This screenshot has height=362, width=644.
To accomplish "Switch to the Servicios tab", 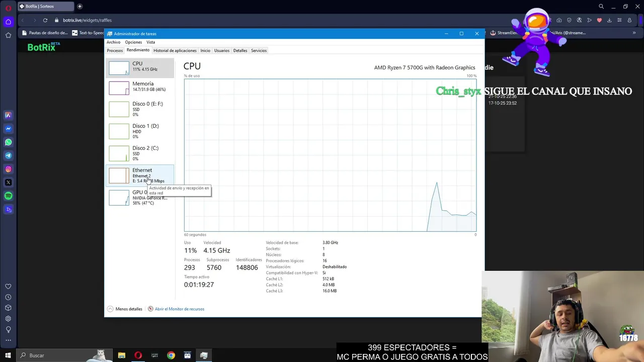I will pos(259,51).
